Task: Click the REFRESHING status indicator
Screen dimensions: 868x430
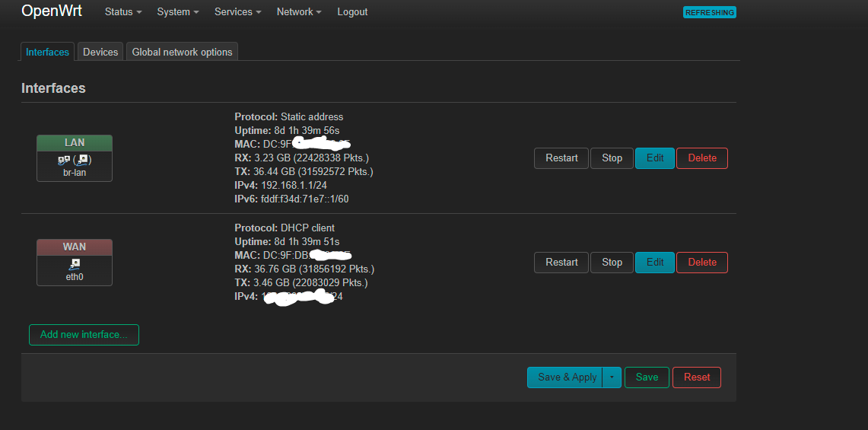Action: (x=710, y=12)
